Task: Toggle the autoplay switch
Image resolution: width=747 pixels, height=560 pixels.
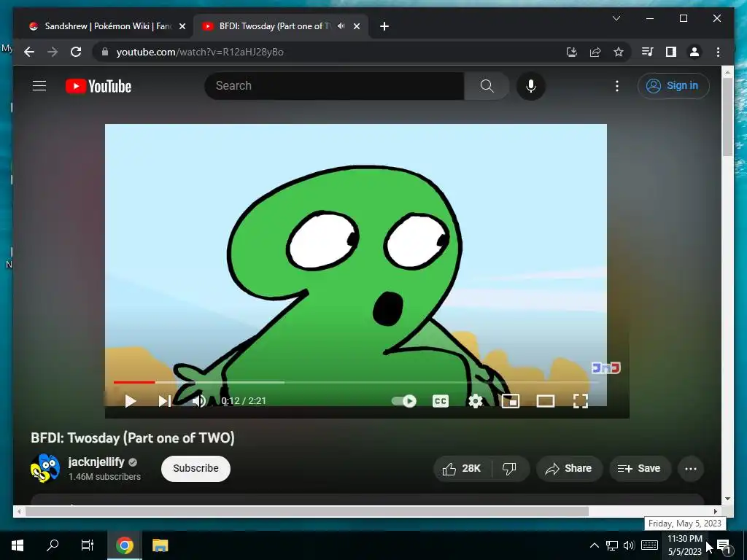Action: click(x=404, y=401)
